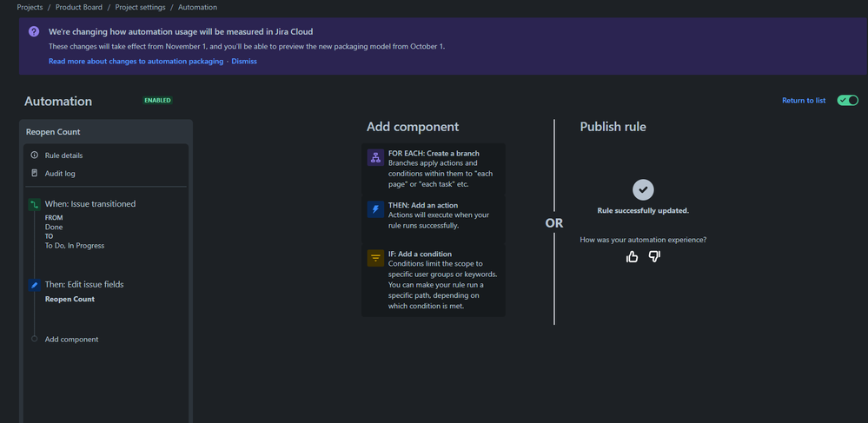Viewport: 868px width, 423px height.
Task: Open the Automation breadcrumb
Action: coord(197,7)
